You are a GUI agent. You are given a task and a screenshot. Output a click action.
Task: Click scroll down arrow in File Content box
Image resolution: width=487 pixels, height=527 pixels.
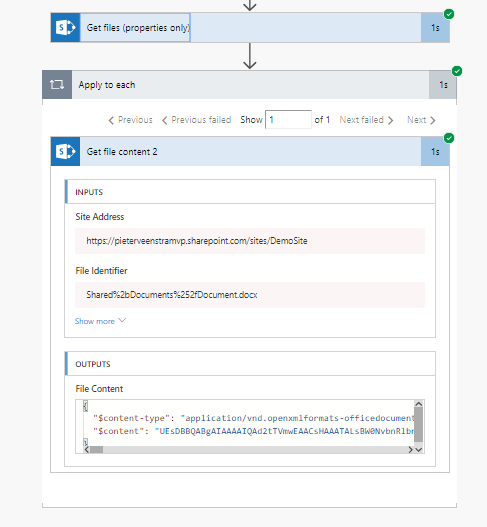point(418,450)
